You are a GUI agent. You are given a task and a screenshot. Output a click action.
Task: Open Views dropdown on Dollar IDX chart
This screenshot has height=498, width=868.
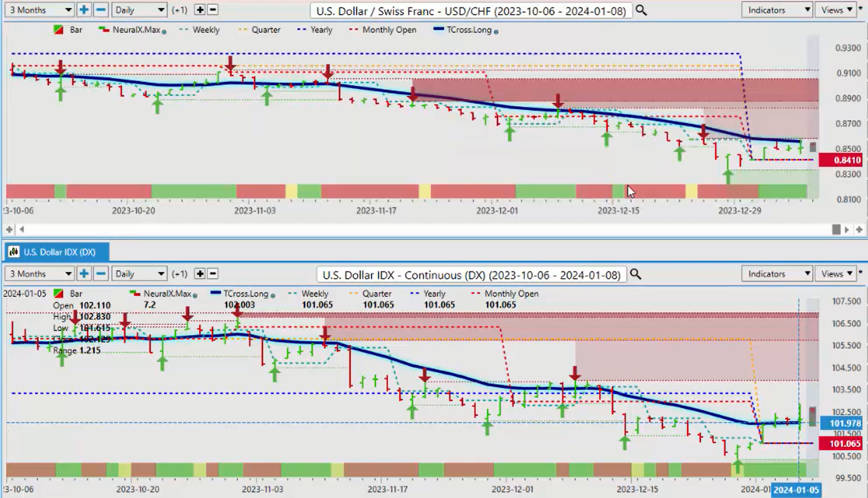tap(836, 274)
